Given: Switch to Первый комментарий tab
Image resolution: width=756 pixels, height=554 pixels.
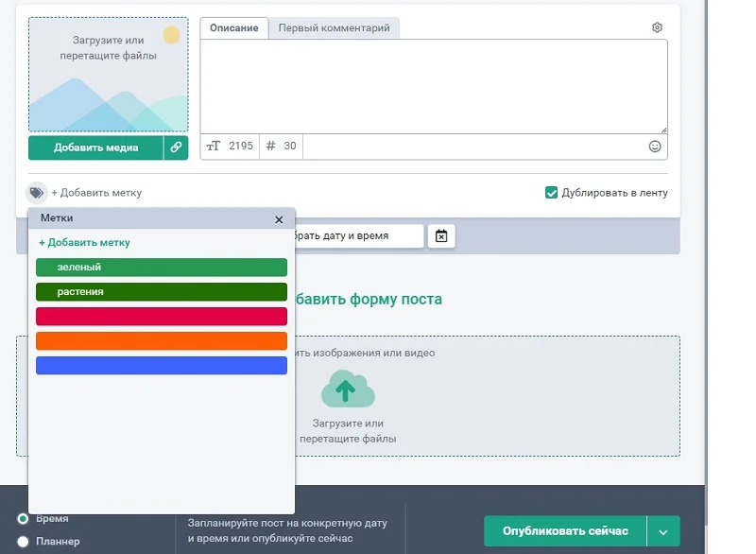Looking at the screenshot, I should pos(334,28).
